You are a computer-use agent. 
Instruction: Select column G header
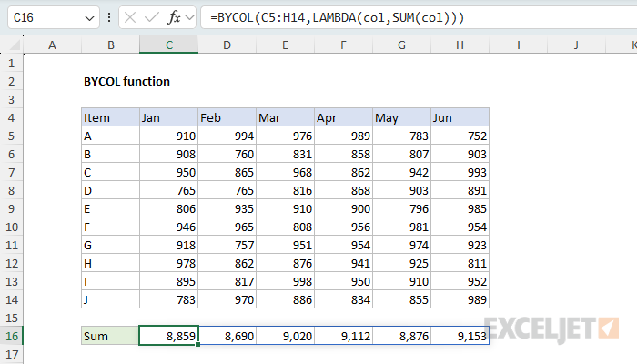click(x=402, y=45)
